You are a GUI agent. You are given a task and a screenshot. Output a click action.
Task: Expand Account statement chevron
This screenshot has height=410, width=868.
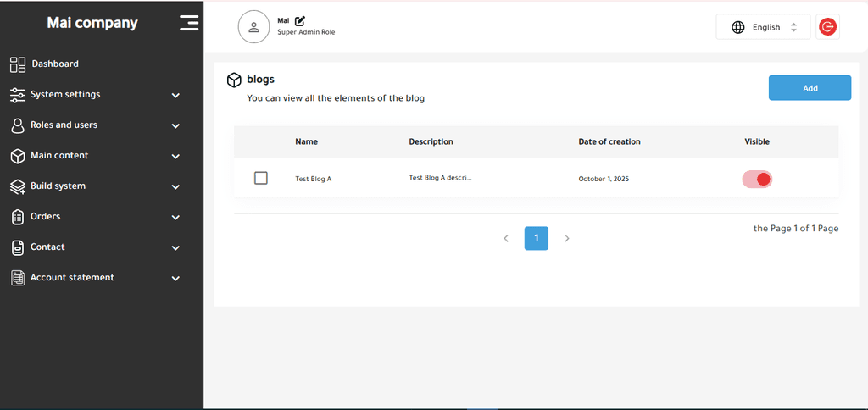click(x=175, y=279)
